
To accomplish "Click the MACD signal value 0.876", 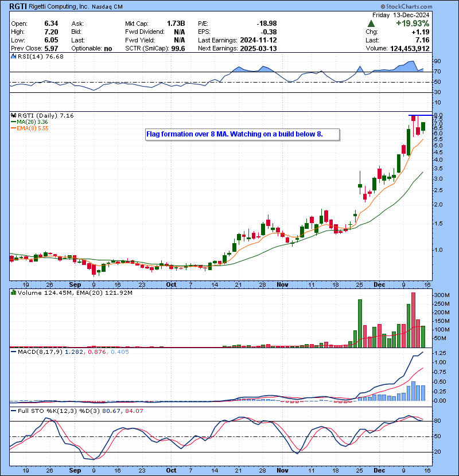I will pos(97,352).
